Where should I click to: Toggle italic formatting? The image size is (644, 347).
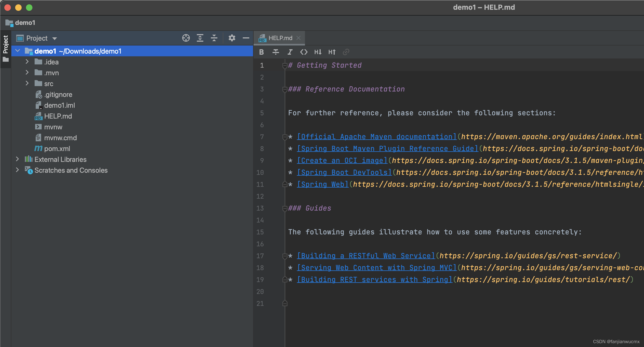[x=290, y=52]
